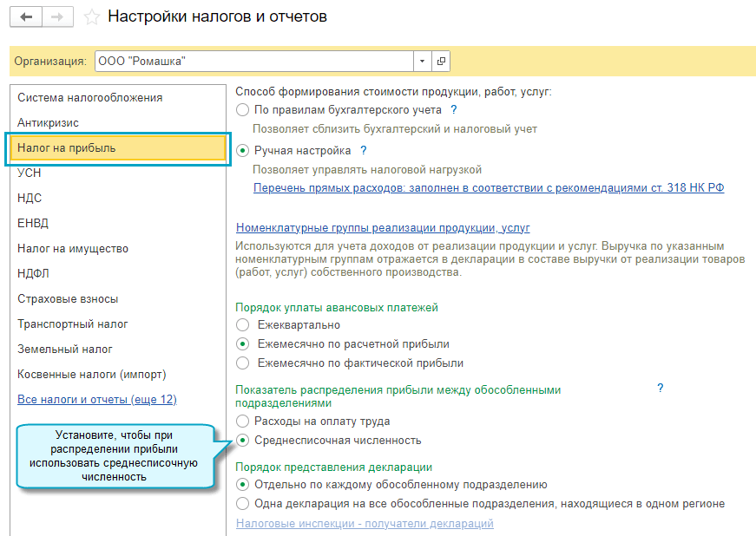Expand the organization dropdown list
The image size is (756, 536).
pyautogui.click(x=422, y=61)
